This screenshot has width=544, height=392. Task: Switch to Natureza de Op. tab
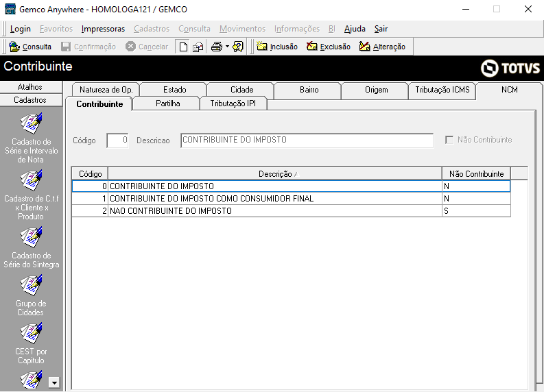(x=106, y=90)
